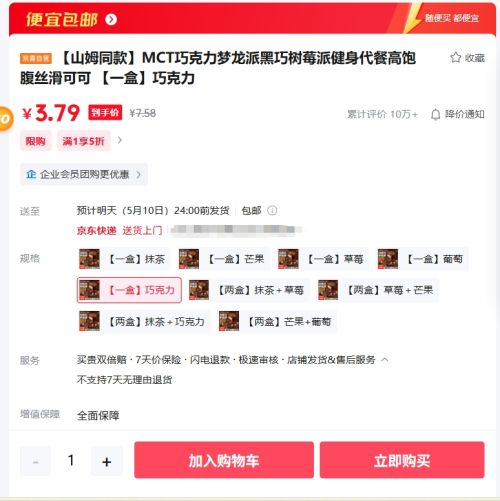Click the star favorite icon
This screenshot has height=501, width=500.
pos(455,57)
